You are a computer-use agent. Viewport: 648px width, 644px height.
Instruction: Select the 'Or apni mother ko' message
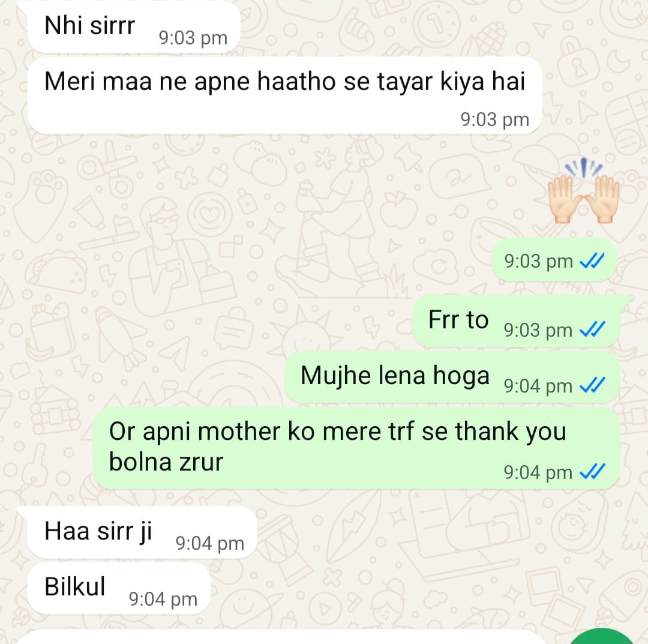[356, 448]
